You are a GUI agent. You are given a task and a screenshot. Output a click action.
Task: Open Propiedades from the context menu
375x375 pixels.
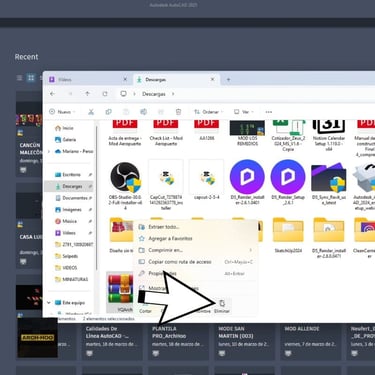coord(196,273)
